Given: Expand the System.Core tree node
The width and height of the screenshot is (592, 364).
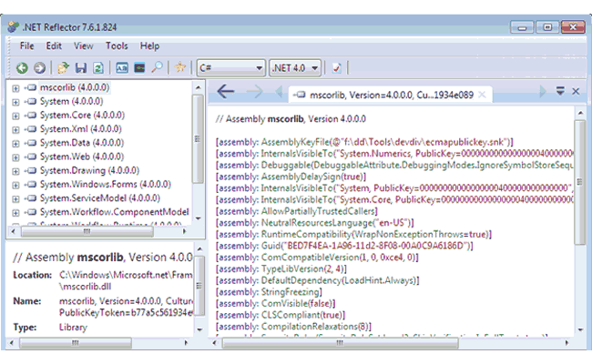Looking at the screenshot, I should [x=15, y=116].
